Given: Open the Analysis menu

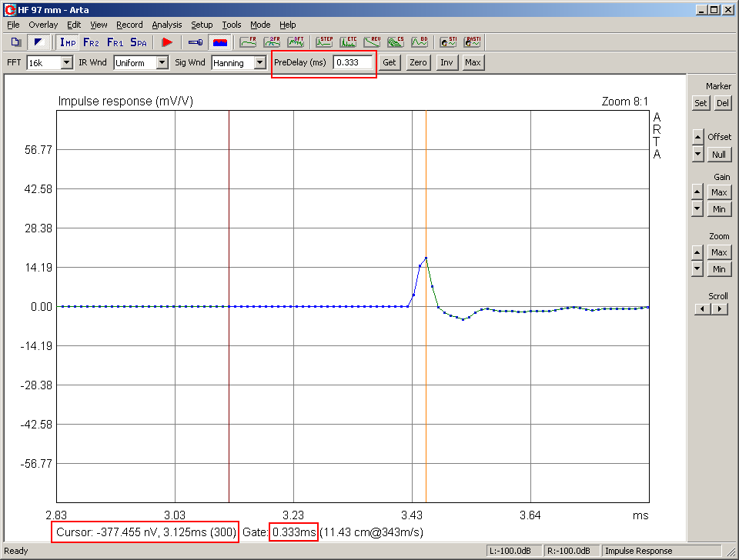Looking at the screenshot, I should [x=167, y=25].
